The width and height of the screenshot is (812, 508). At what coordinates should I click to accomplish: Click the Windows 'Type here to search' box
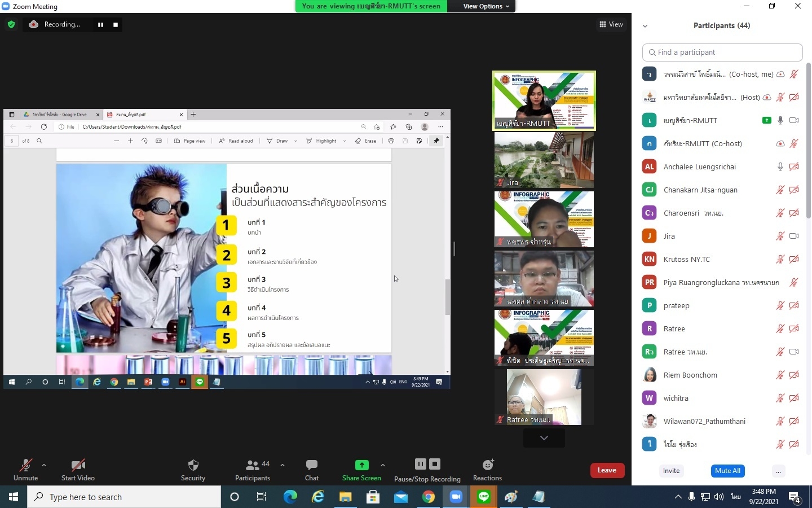[x=124, y=497]
